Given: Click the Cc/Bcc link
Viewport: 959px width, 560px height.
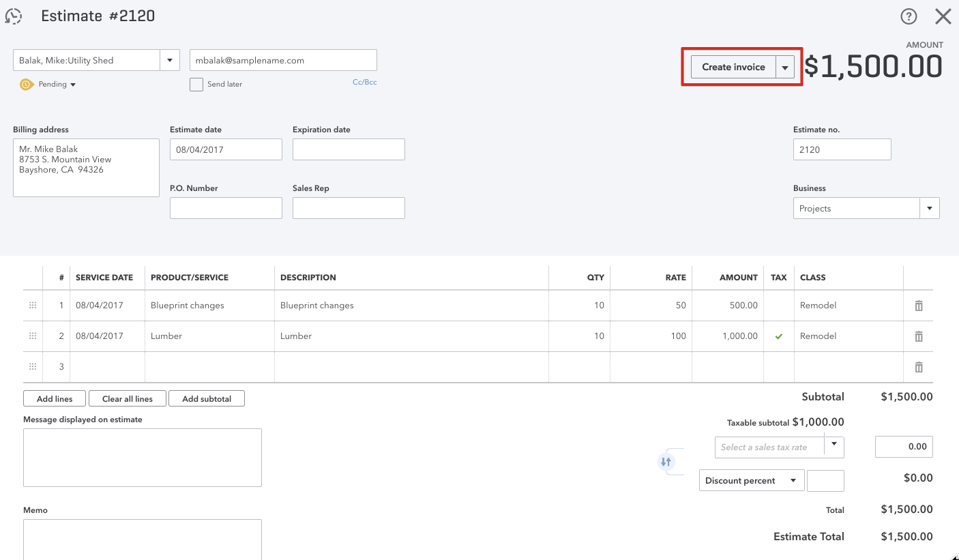Looking at the screenshot, I should click(364, 83).
